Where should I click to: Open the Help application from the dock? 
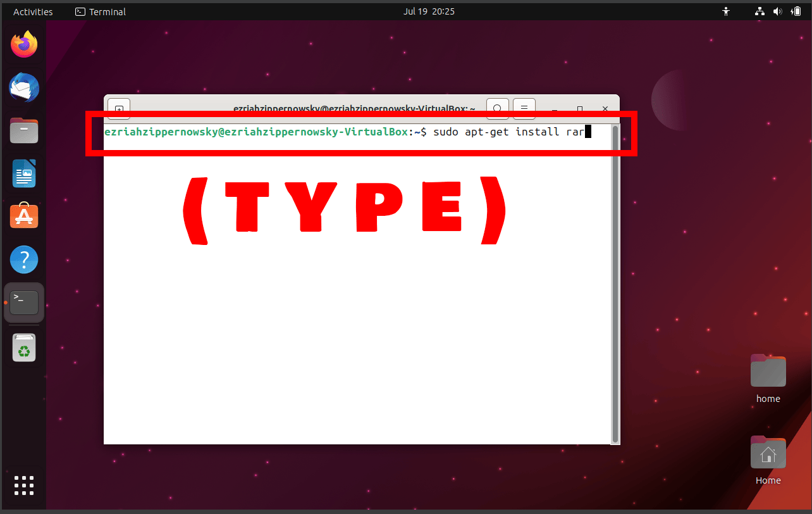click(23, 259)
